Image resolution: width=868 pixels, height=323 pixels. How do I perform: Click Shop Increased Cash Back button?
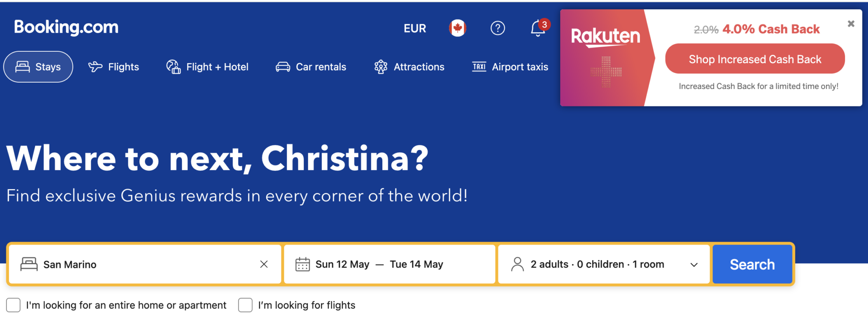tap(755, 59)
